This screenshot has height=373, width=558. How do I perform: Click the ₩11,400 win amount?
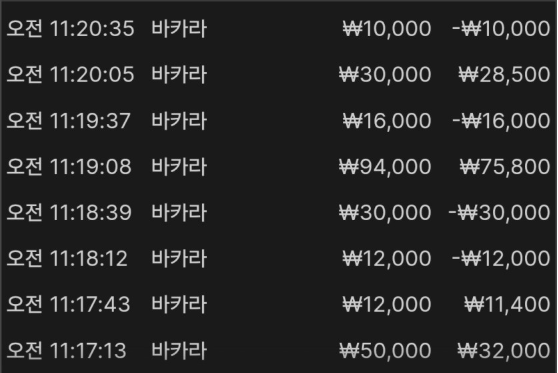point(507,304)
